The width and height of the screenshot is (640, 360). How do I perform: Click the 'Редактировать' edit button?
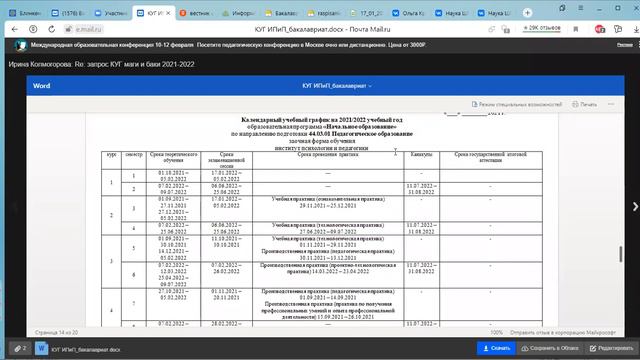pyautogui.click(x=611, y=348)
